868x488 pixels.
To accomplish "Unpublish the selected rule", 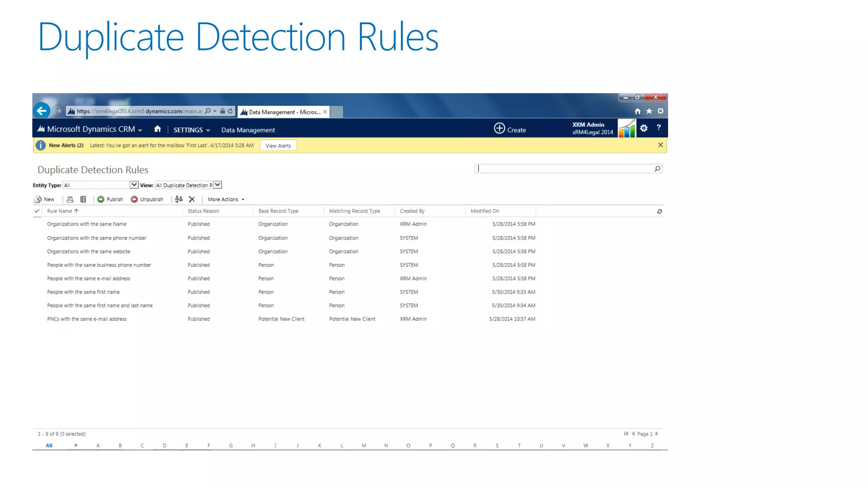I will coord(147,200).
